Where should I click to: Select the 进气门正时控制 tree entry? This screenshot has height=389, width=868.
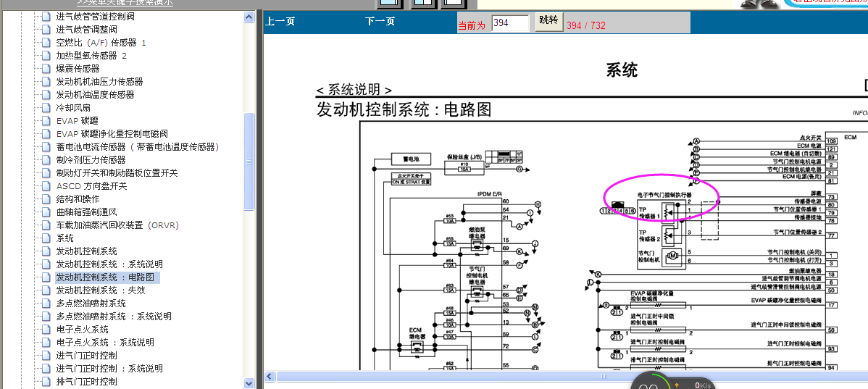click(x=86, y=355)
